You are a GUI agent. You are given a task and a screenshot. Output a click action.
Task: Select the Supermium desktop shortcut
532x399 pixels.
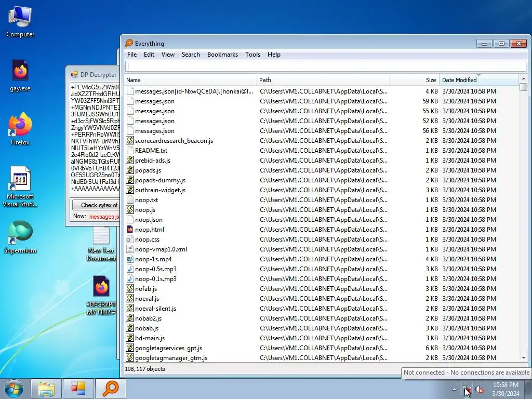(20, 237)
